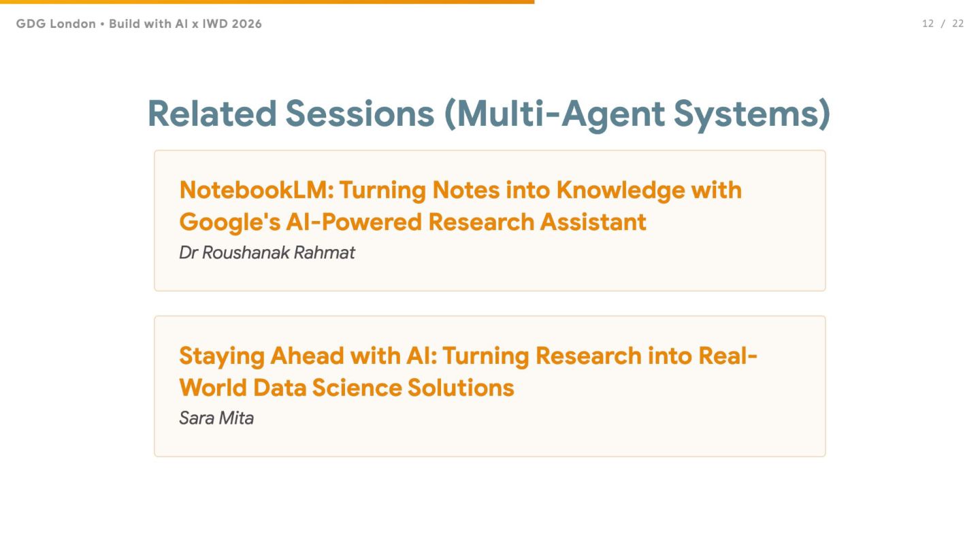Select the words "Related Sessions" in the heading

pos(291,114)
